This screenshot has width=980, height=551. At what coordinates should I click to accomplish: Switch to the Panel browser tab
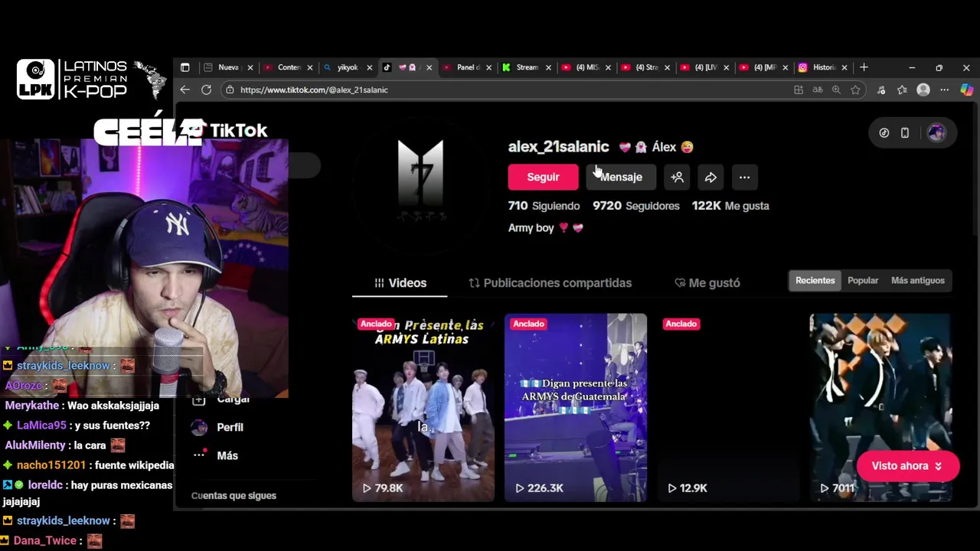[468, 67]
